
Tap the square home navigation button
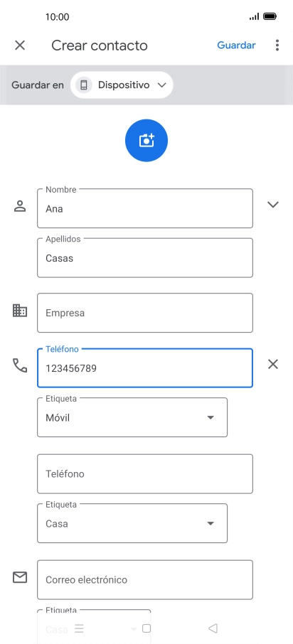pyautogui.click(x=146, y=628)
